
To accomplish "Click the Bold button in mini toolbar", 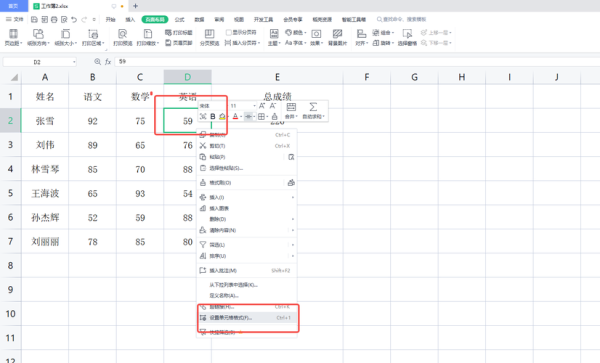I will (213, 117).
